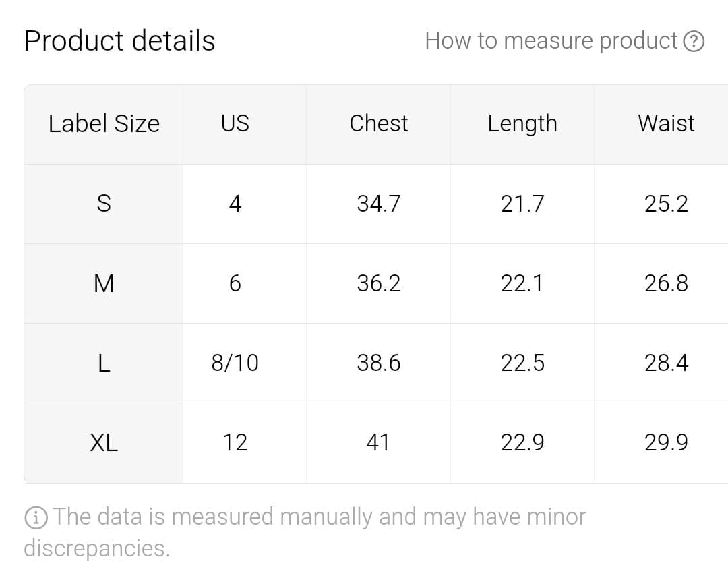
Task: Click the question mark help icon
Action: tap(694, 42)
